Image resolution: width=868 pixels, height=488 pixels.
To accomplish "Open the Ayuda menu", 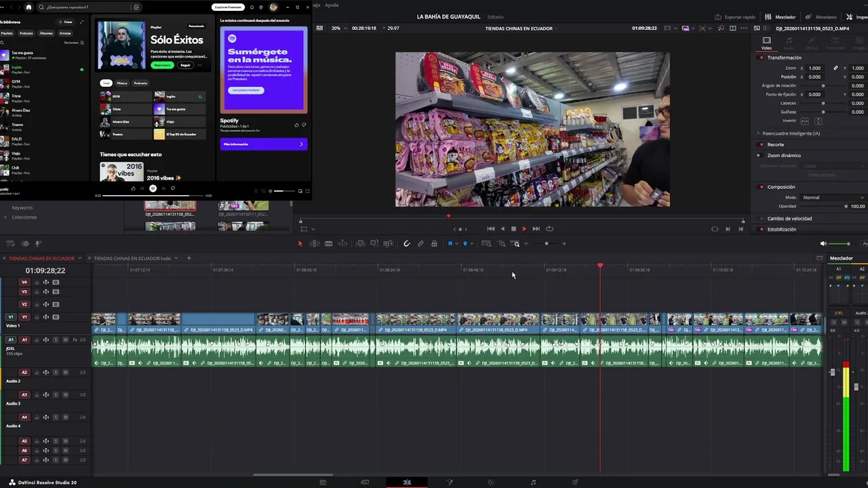I will [x=332, y=5].
